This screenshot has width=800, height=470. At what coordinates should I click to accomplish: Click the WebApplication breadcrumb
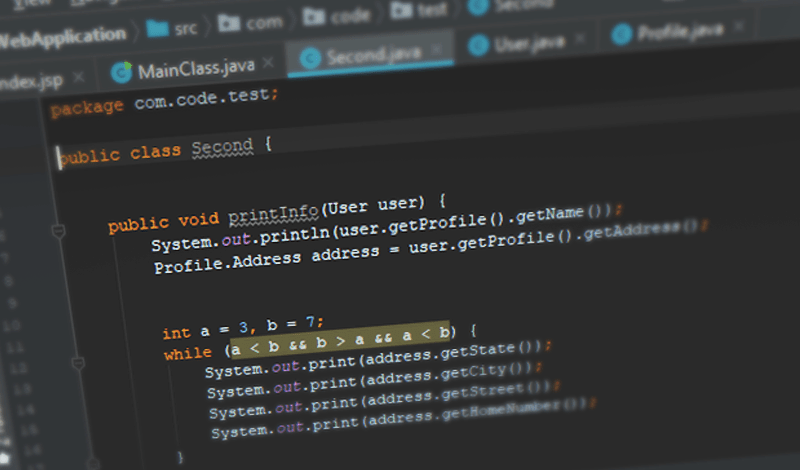point(61,37)
